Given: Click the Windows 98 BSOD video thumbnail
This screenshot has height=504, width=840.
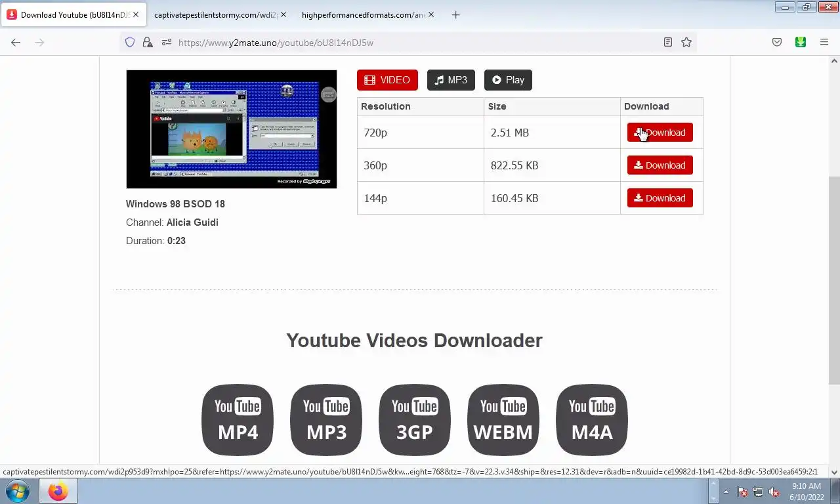Looking at the screenshot, I should pyautogui.click(x=232, y=129).
